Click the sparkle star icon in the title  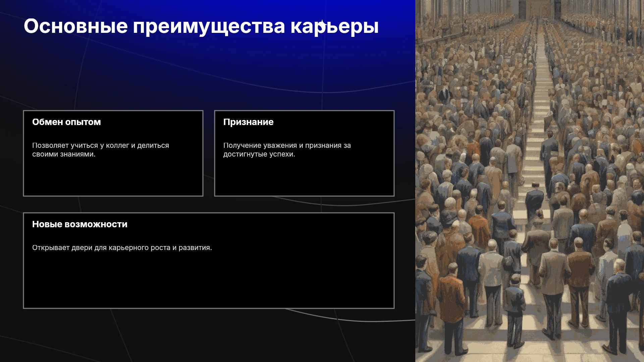pyautogui.click(x=322, y=24)
